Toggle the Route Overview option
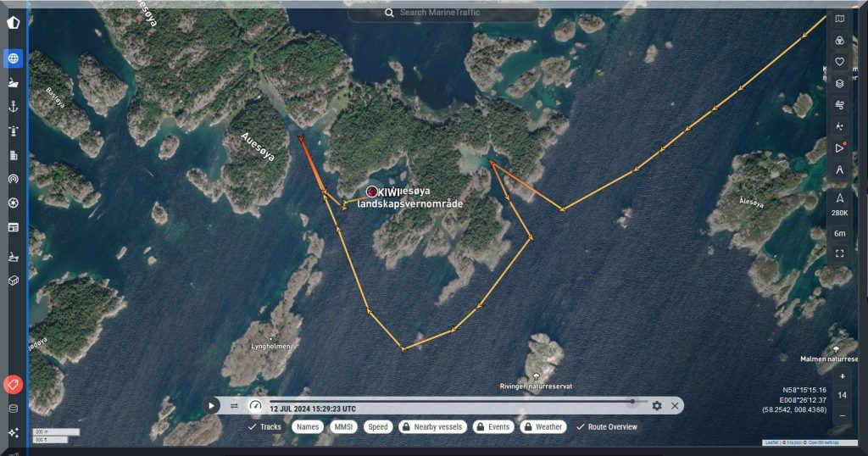The image size is (868, 456). 606,427
